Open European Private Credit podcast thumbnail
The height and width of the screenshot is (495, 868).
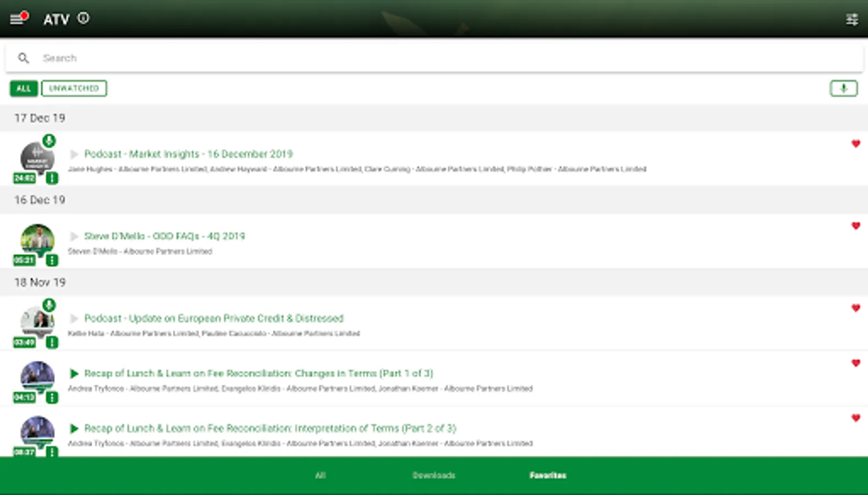(37, 323)
